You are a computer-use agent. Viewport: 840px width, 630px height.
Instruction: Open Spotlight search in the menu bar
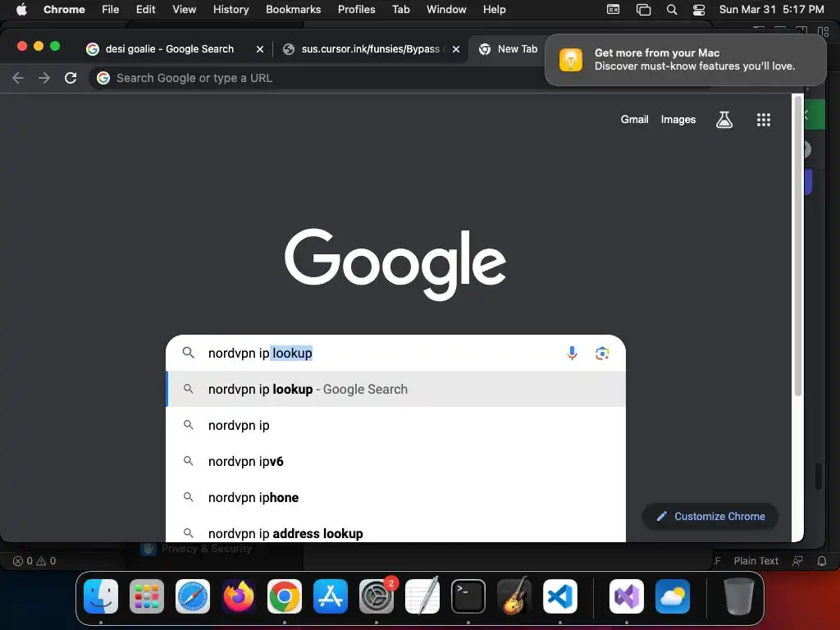click(x=671, y=10)
